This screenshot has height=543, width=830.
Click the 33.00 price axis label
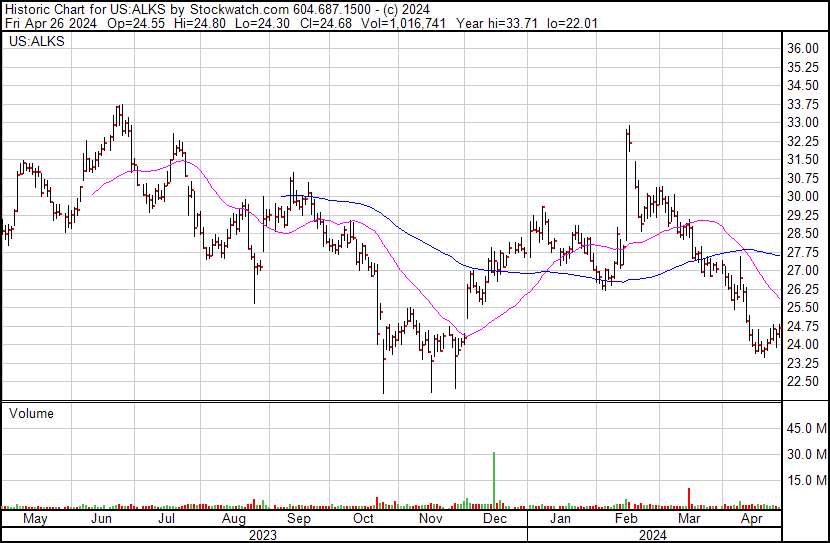(x=803, y=122)
